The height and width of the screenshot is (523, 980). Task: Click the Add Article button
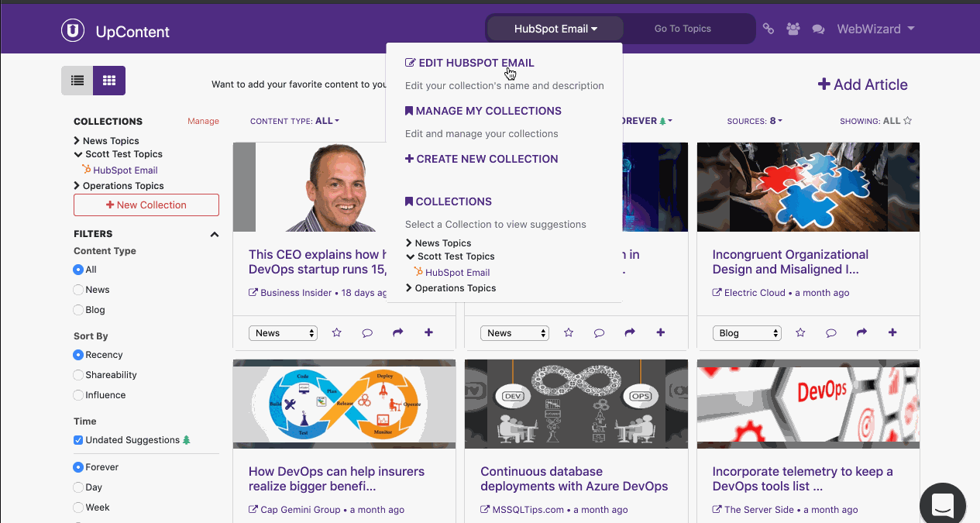[862, 84]
